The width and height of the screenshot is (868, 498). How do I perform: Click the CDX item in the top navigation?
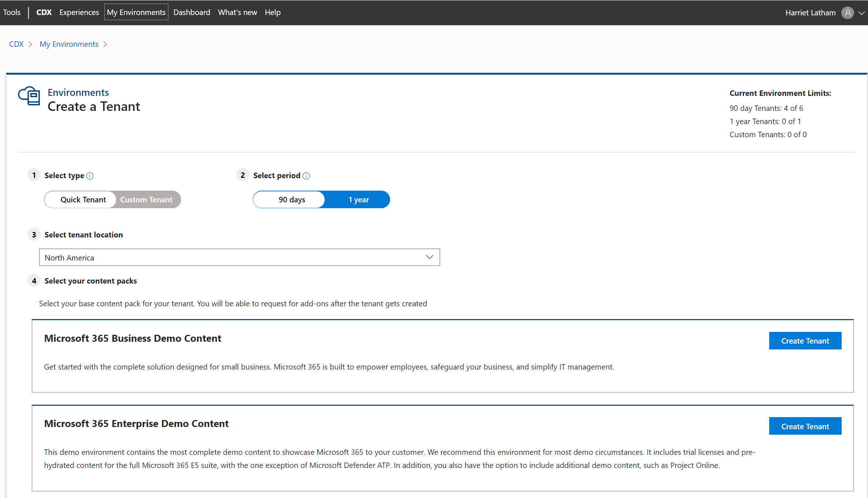click(44, 12)
